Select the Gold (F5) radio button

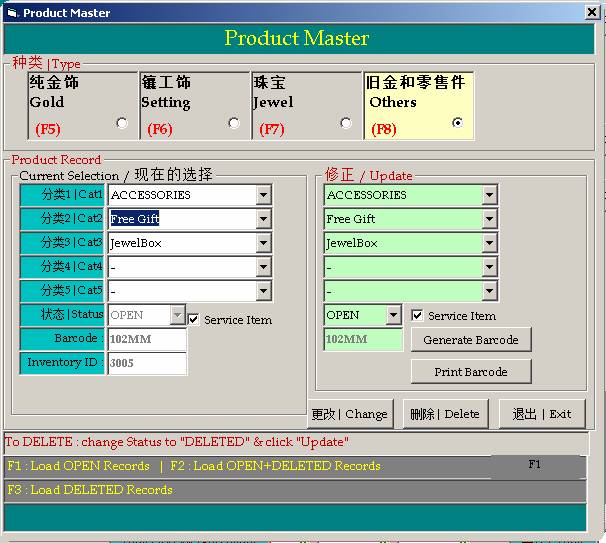click(122, 123)
